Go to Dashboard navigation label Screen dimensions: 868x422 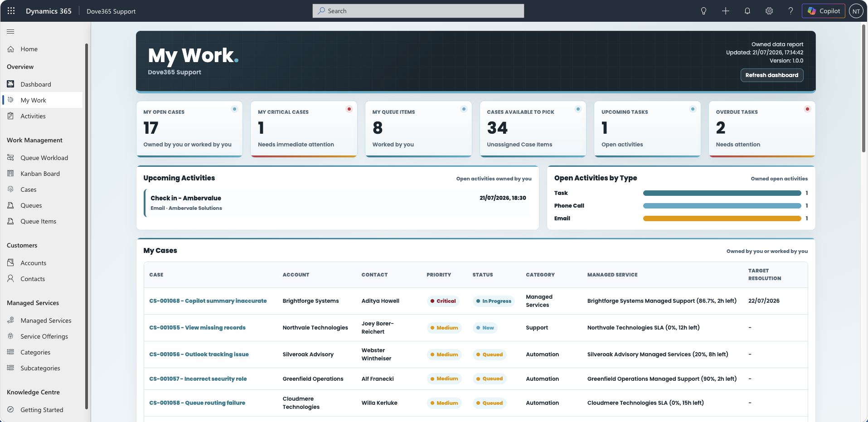click(36, 84)
